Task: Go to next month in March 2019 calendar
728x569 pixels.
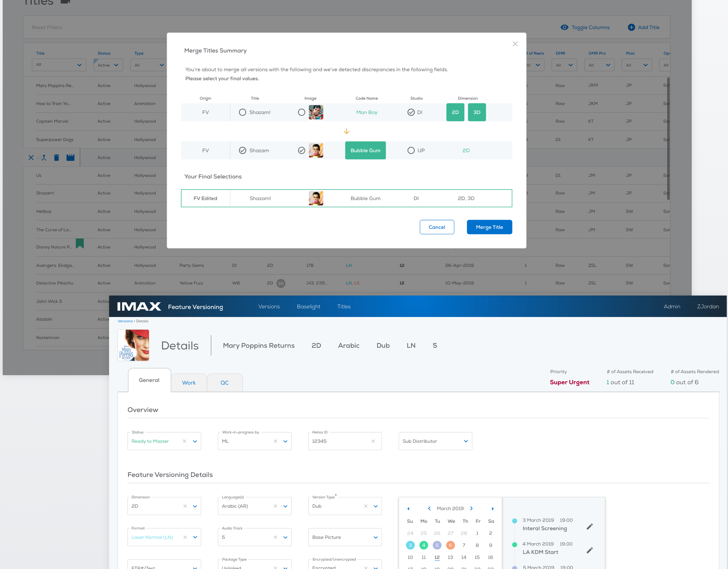Action: (x=471, y=508)
